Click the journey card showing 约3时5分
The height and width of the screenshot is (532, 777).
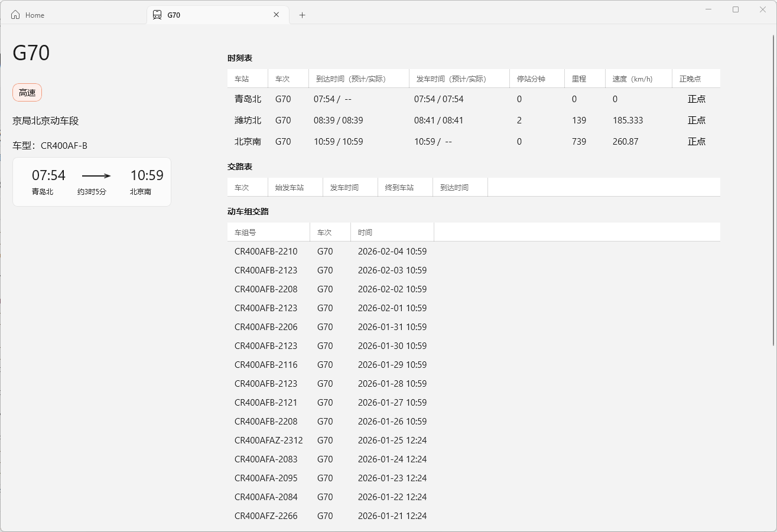coord(92,182)
